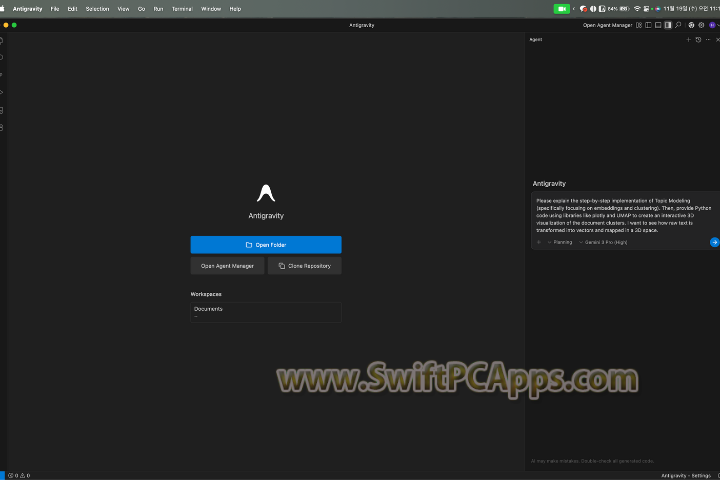The width and height of the screenshot is (720, 480).
Task: Open the Window menu
Action: 211,9
